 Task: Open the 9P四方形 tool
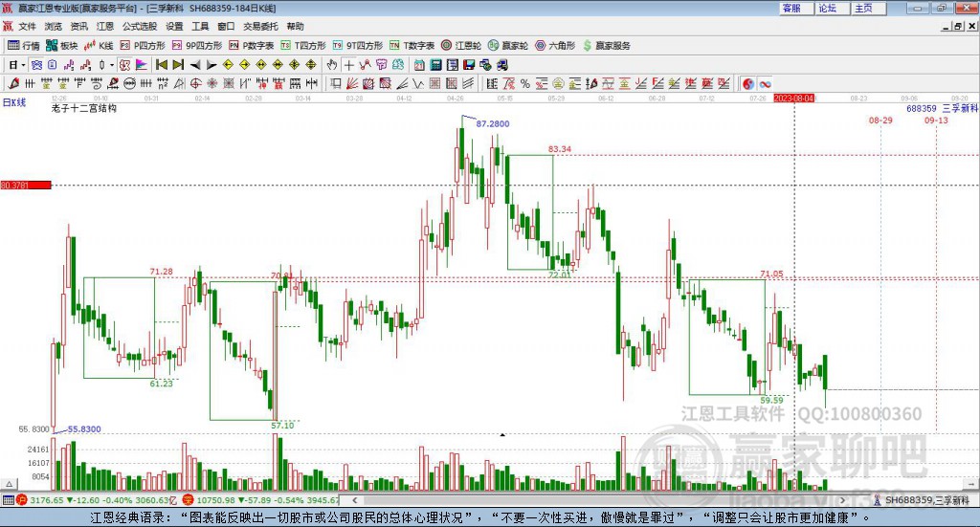click(197, 46)
